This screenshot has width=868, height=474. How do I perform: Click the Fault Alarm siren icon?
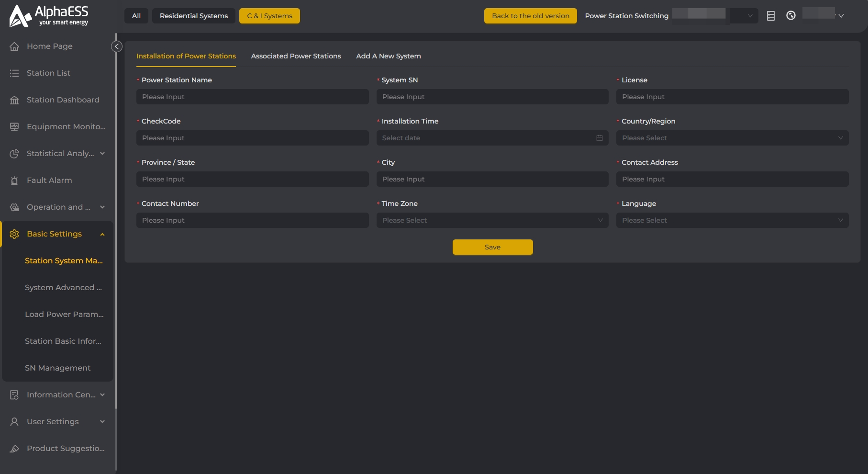click(14, 181)
